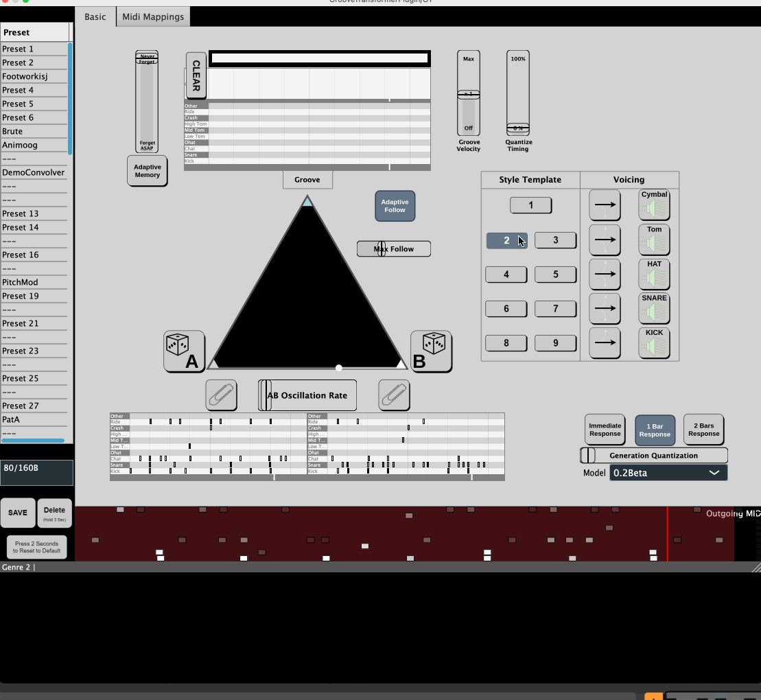Click the arrow icon beside Tom voicing
The width and height of the screenshot is (761, 700).
[x=605, y=240]
